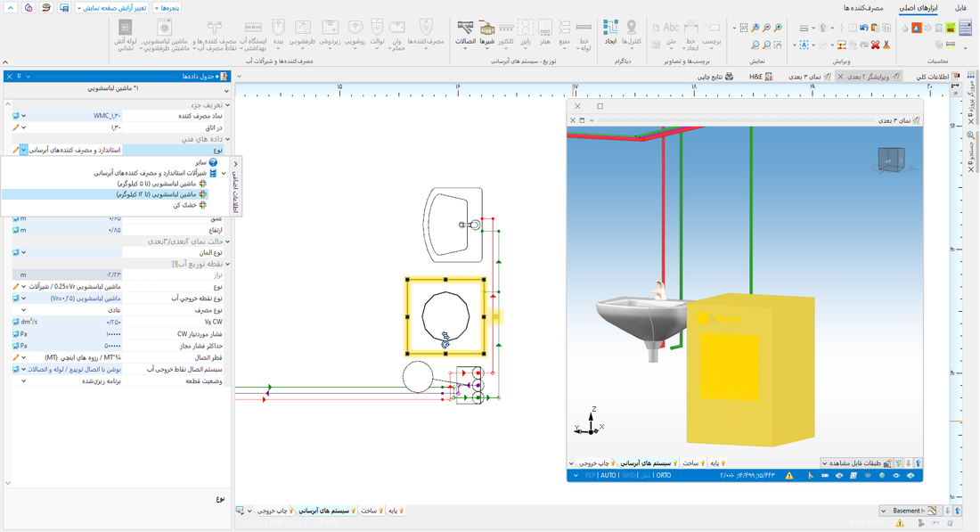Toggle چاپ خروجی layer bulb in 3D window
This screenshot has width=980, height=532.
(613, 463)
